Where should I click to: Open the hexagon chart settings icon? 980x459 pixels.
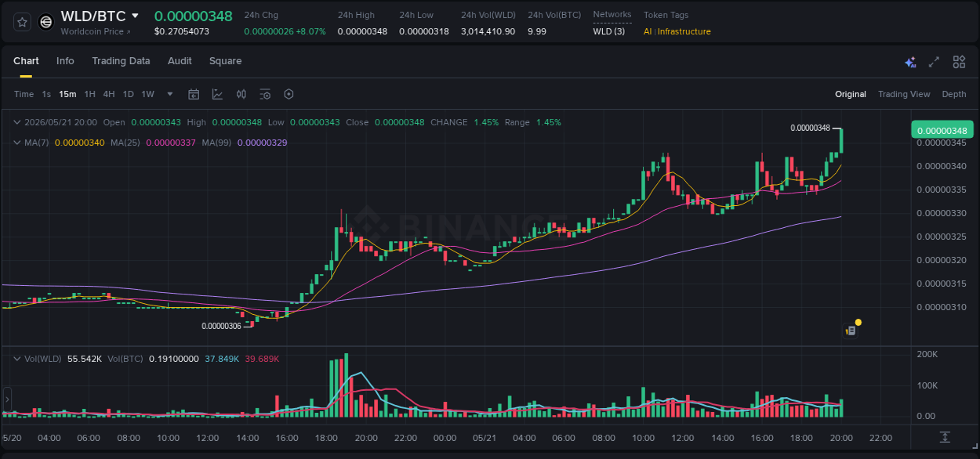[289, 94]
